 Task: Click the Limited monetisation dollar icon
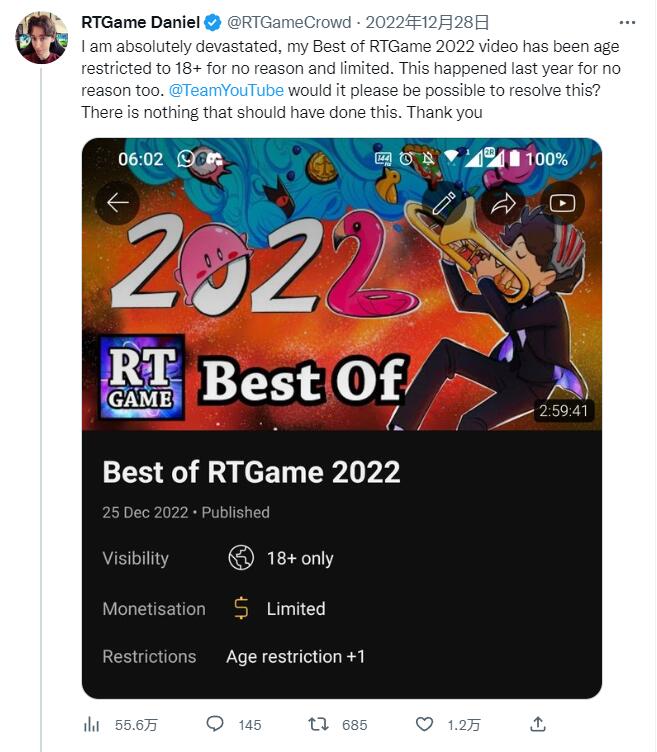(241, 608)
